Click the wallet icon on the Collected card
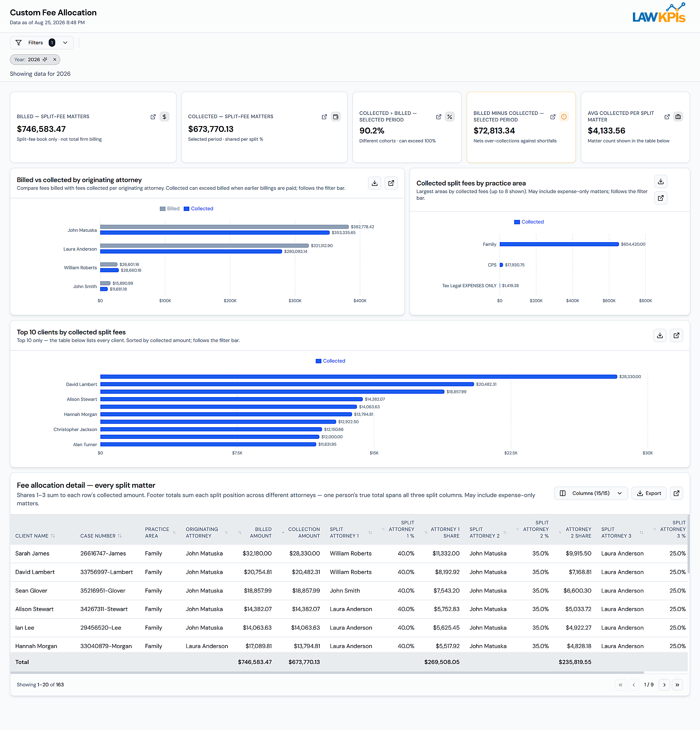 tap(335, 117)
